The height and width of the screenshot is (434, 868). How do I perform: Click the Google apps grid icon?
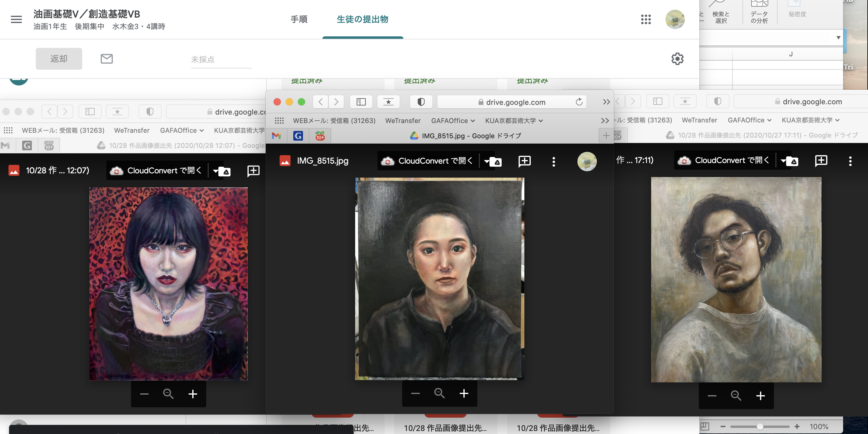click(x=646, y=19)
